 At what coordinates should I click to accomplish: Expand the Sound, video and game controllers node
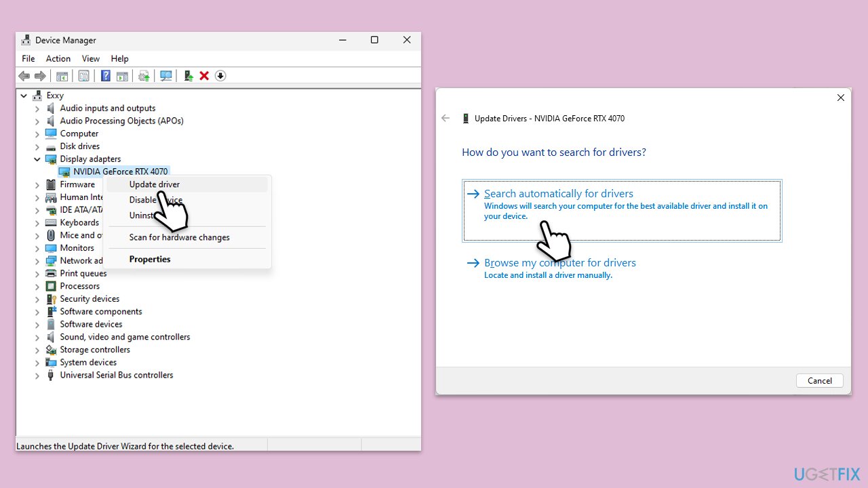coord(37,338)
